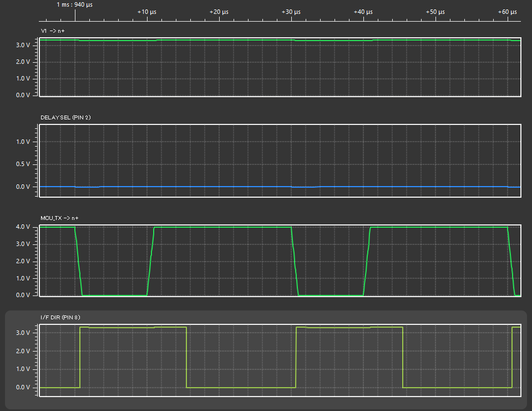Click the first rising edge of MCU_TX

[150, 261]
